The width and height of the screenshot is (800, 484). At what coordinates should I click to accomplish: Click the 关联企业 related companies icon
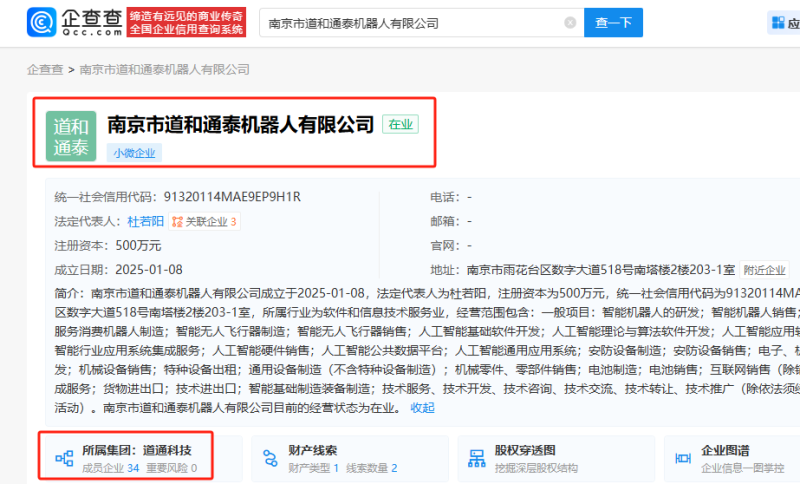pos(177,221)
